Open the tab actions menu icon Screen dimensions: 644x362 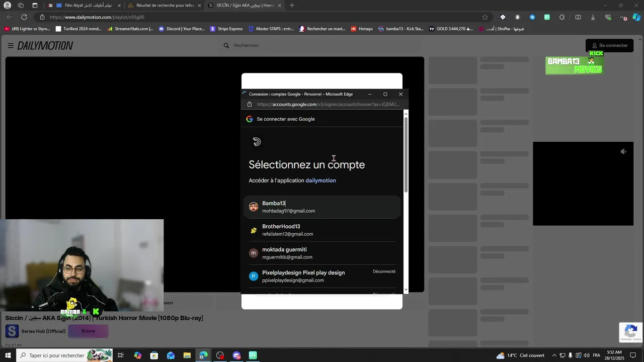[35, 5]
